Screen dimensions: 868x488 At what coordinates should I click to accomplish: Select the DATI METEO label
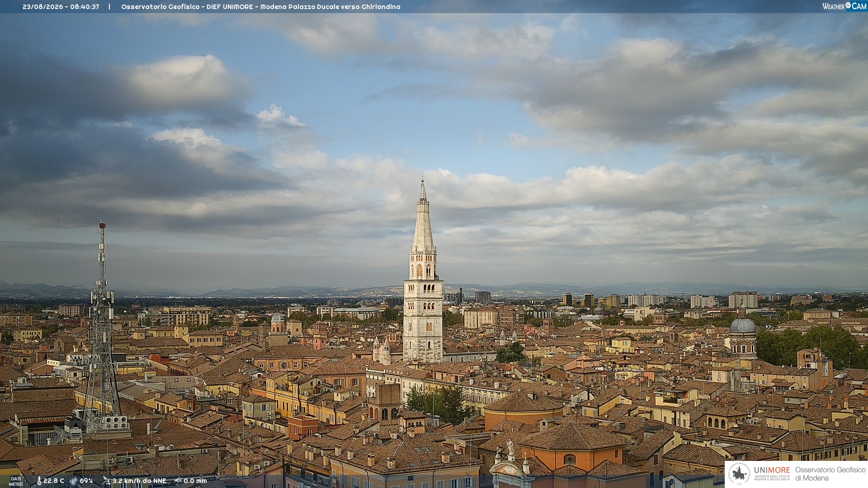(x=15, y=481)
